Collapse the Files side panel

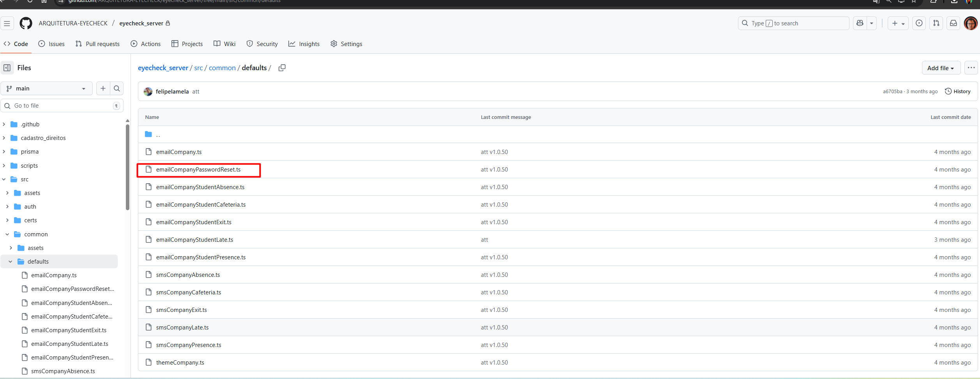[x=7, y=68]
